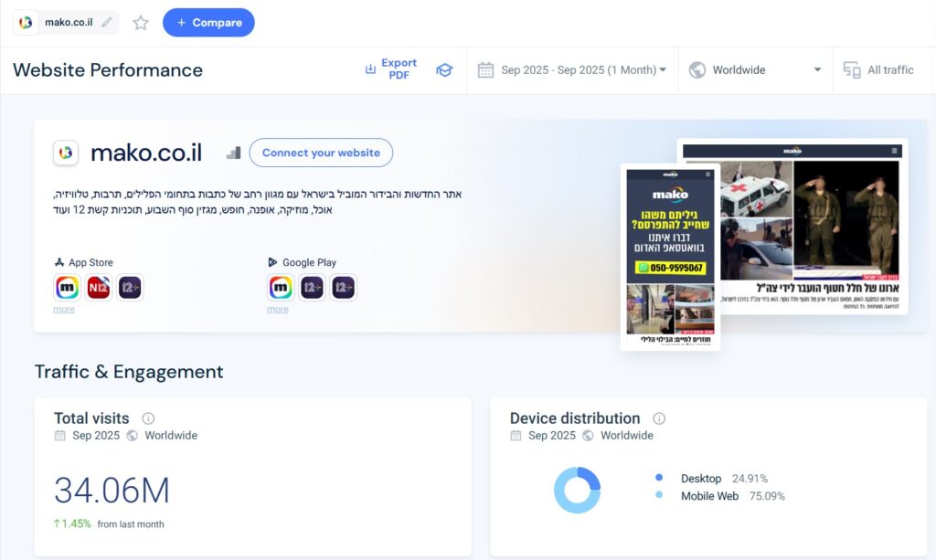Click the App Store logo icon

[x=59, y=262]
